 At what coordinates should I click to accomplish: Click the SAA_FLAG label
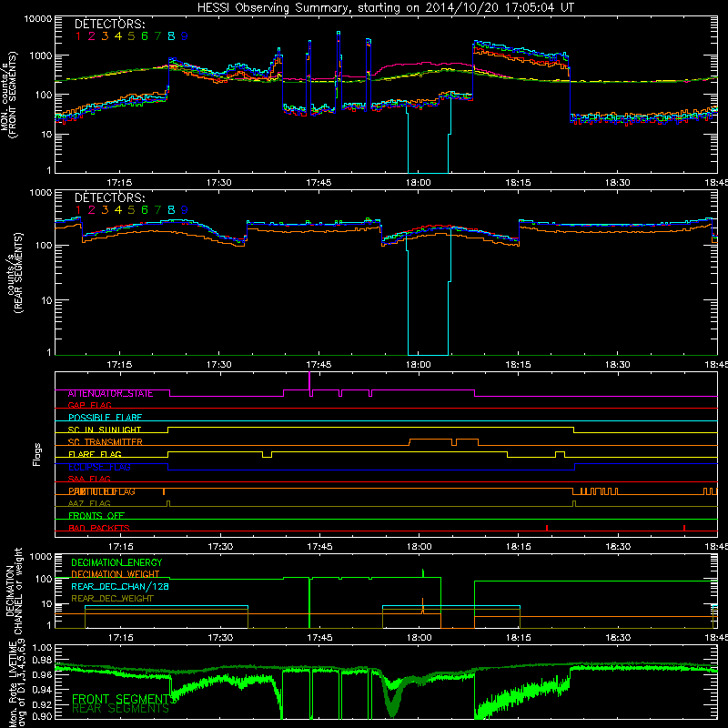tap(89, 479)
